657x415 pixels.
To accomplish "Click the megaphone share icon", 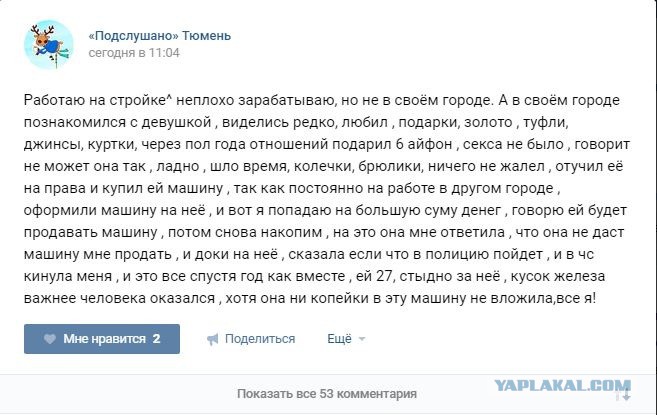I will [212, 339].
